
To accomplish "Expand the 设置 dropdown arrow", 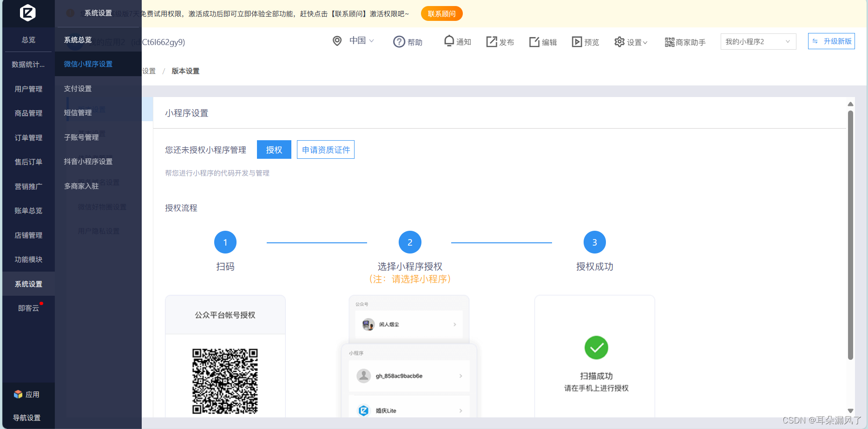I will pos(645,43).
